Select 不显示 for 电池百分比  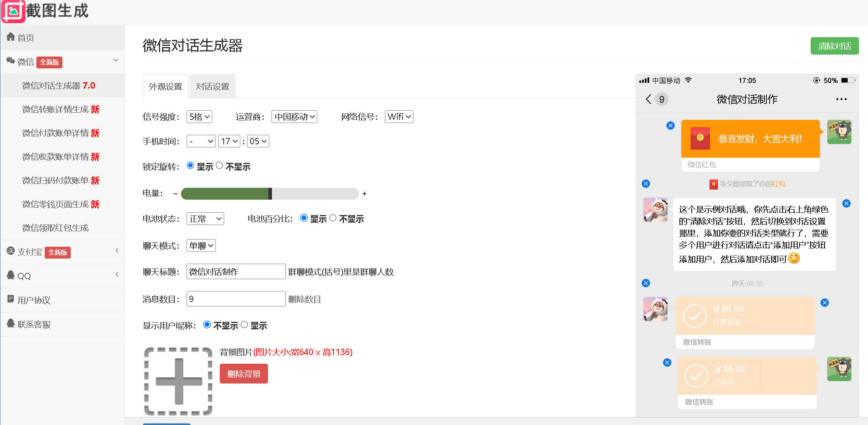(333, 218)
